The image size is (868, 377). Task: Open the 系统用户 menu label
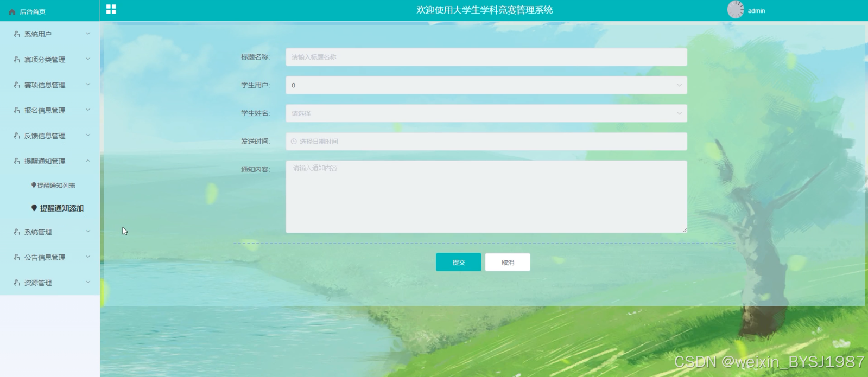[38, 34]
